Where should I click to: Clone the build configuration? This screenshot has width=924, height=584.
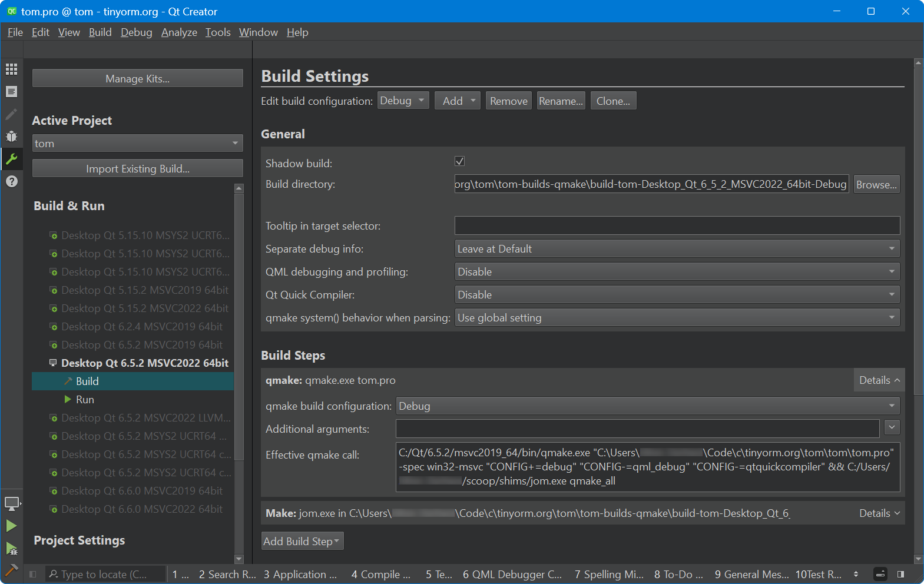coord(613,101)
